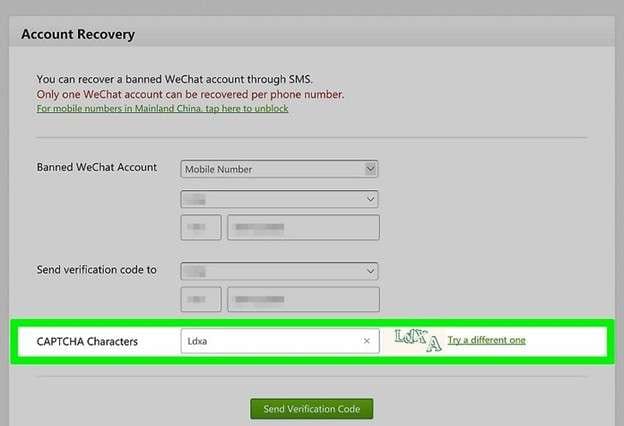
Task: Focus the CAPTCHA Characters input containing Ldxa
Action: pyautogui.click(x=280, y=341)
